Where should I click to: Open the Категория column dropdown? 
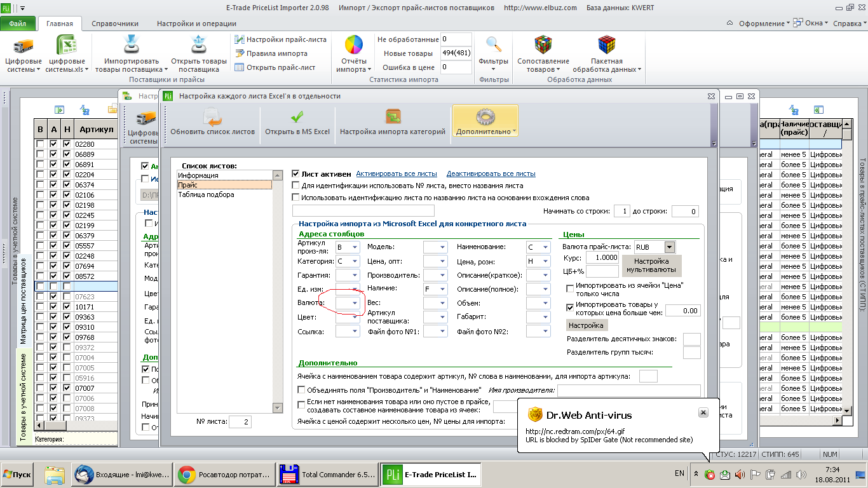(355, 261)
